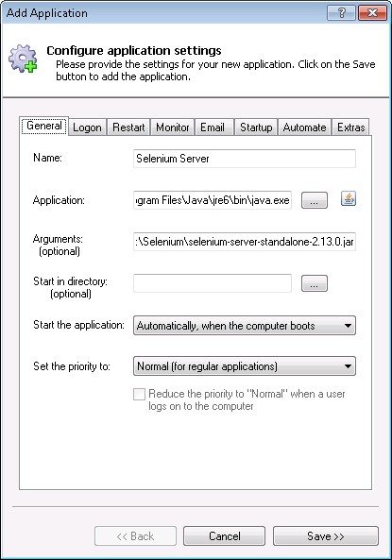Viewport: 392px width, 560px height.
Task: Click the Save button
Action: point(326,536)
